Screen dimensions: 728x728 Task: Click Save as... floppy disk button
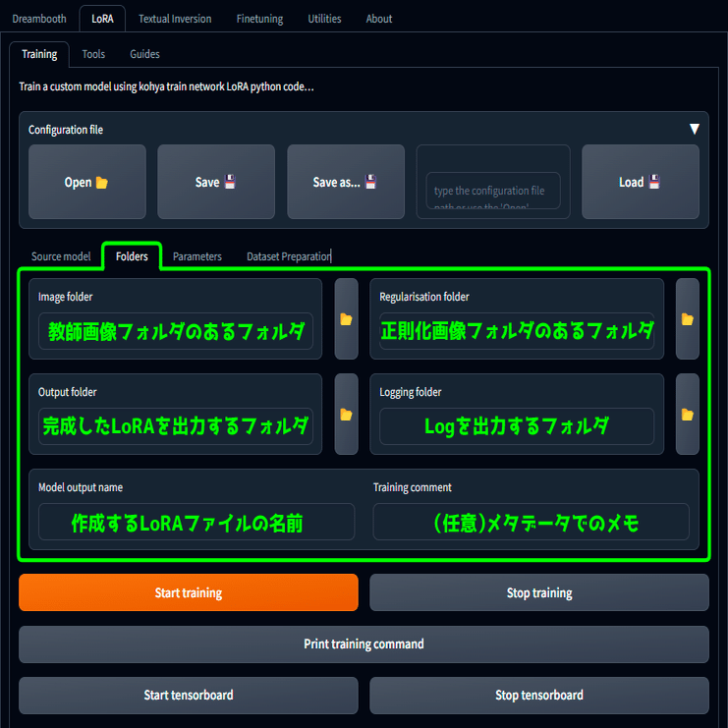(346, 182)
